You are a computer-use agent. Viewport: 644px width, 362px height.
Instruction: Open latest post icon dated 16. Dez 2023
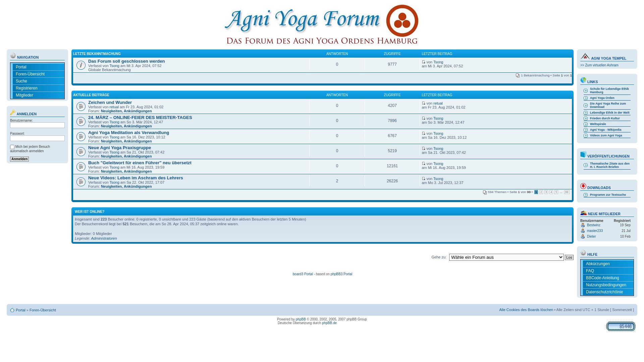[x=424, y=133]
